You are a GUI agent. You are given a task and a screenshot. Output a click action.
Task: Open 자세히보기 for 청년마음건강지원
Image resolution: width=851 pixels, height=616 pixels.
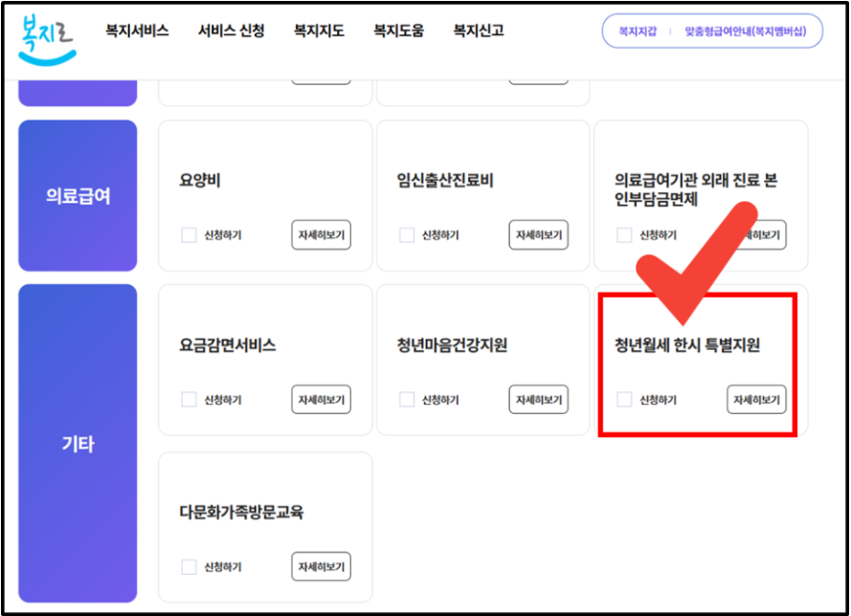tap(538, 400)
